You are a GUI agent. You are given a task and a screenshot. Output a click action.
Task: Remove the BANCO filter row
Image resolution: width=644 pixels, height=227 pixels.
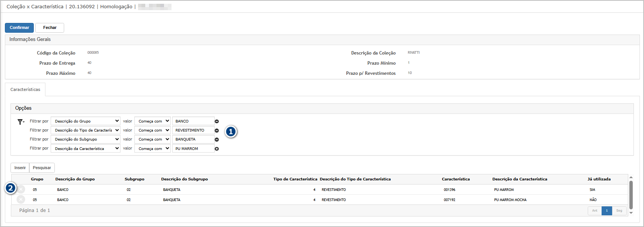pos(217,121)
